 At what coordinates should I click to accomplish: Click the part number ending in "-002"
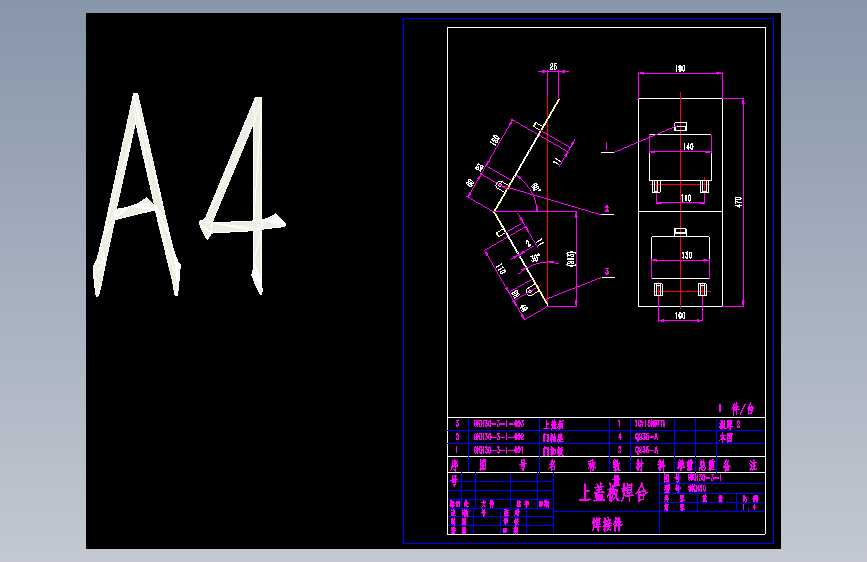pyautogui.click(x=499, y=437)
